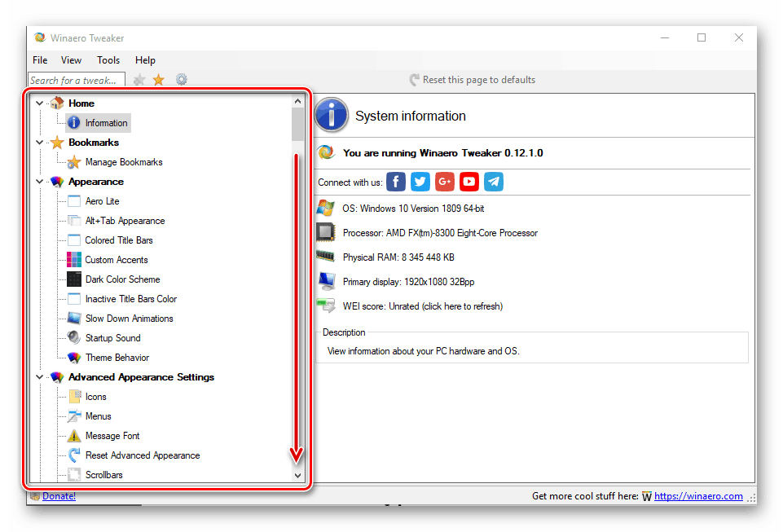This screenshot has width=783, height=532.
Task: Click the Theme Behavior icon
Action: point(74,358)
